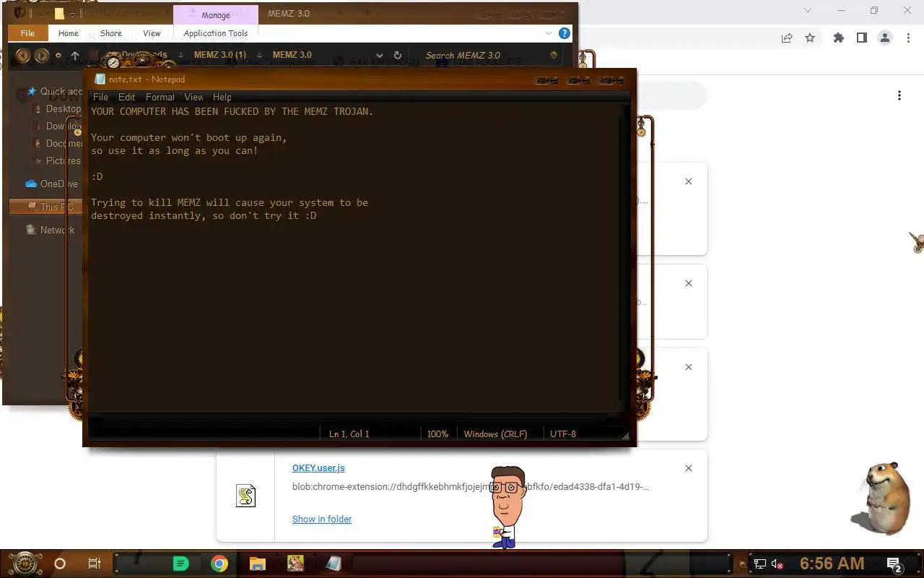Screen dimensions: 924x578
Task: Open Cortana circle on taskbar
Action: click(60, 564)
